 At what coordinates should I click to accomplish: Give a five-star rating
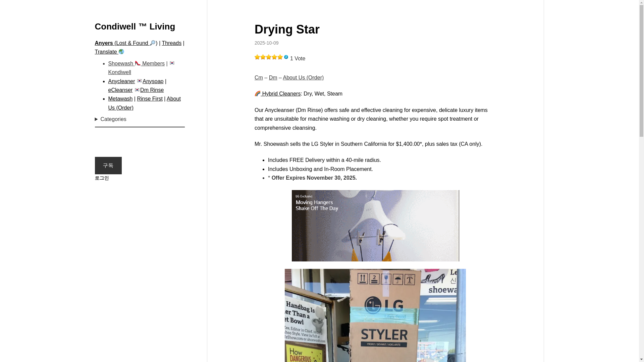pos(280,57)
